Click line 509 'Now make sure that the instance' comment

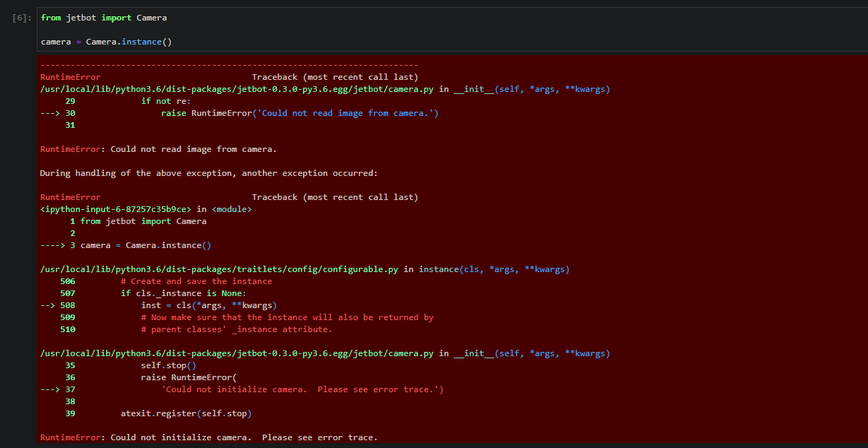287,317
